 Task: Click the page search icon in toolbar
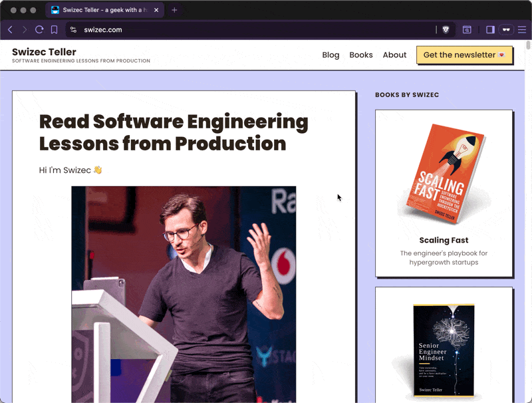point(467,30)
